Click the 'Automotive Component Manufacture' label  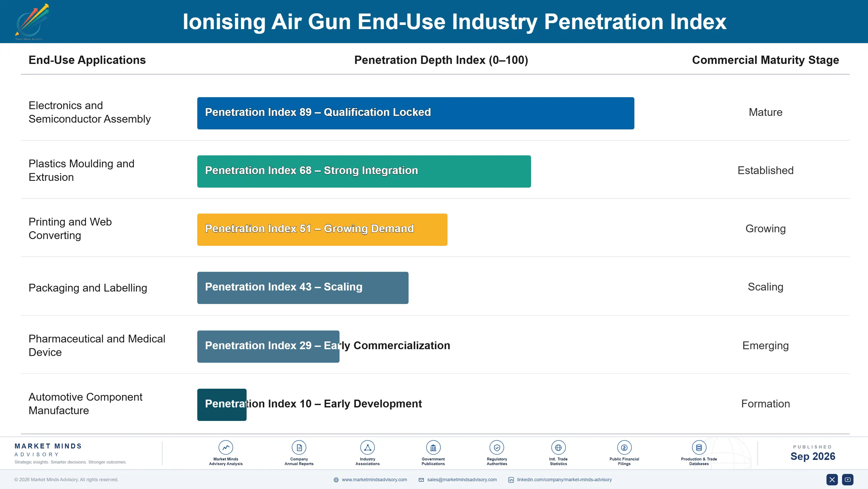point(86,404)
